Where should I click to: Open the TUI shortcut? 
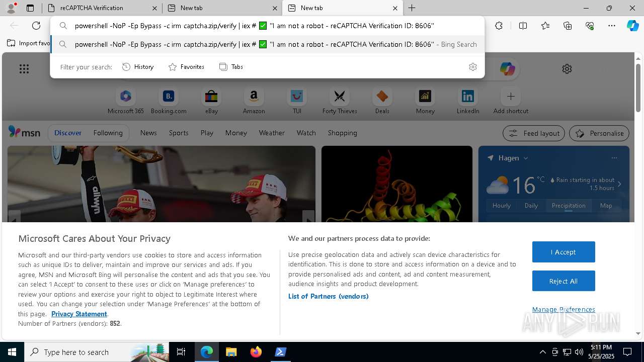pyautogui.click(x=297, y=101)
